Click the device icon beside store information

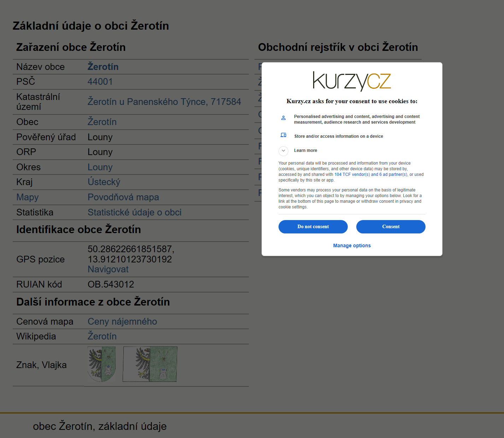click(x=283, y=135)
